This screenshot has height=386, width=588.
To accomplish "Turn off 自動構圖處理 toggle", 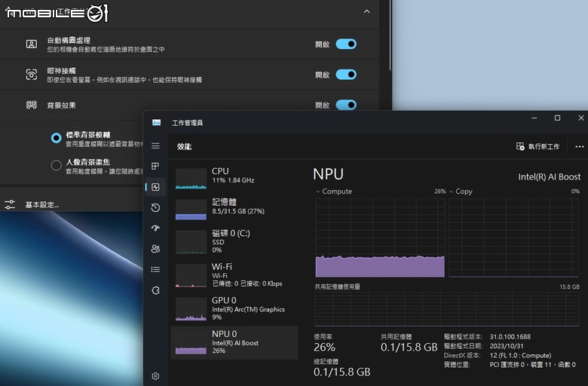I will click(x=346, y=44).
